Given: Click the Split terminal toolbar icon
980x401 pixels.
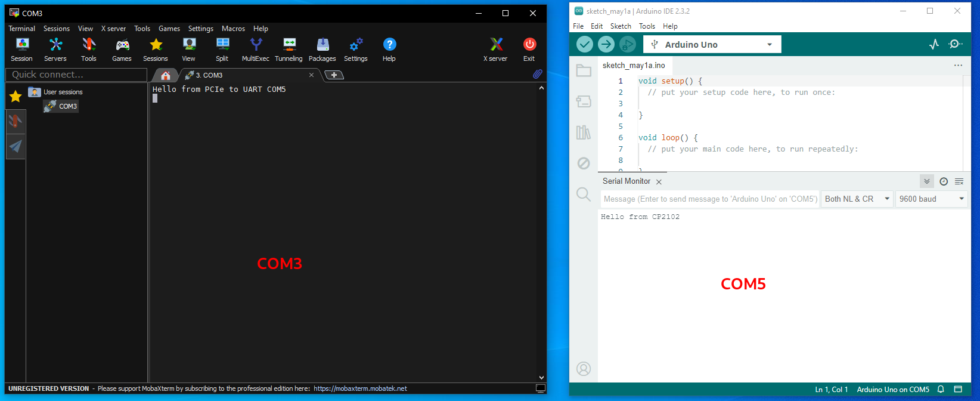Looking at the screenshot, I should [x=222, y=50].
